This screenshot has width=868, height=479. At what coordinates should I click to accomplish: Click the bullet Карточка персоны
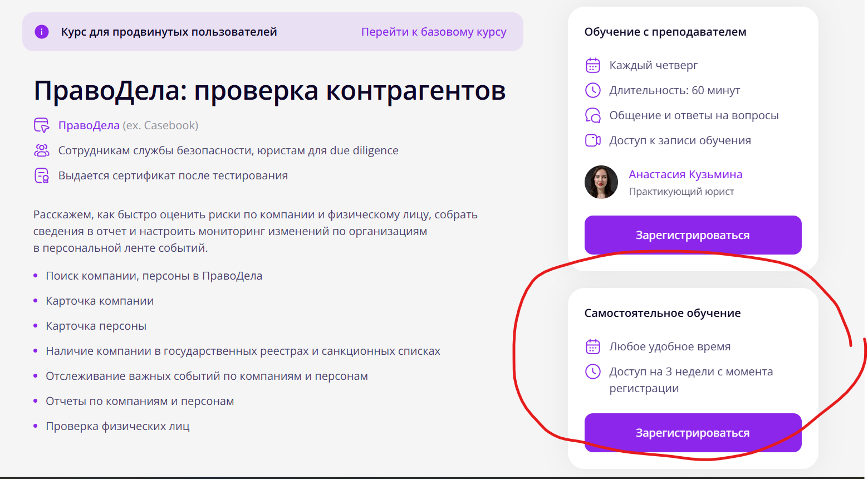tap(96, 326)
